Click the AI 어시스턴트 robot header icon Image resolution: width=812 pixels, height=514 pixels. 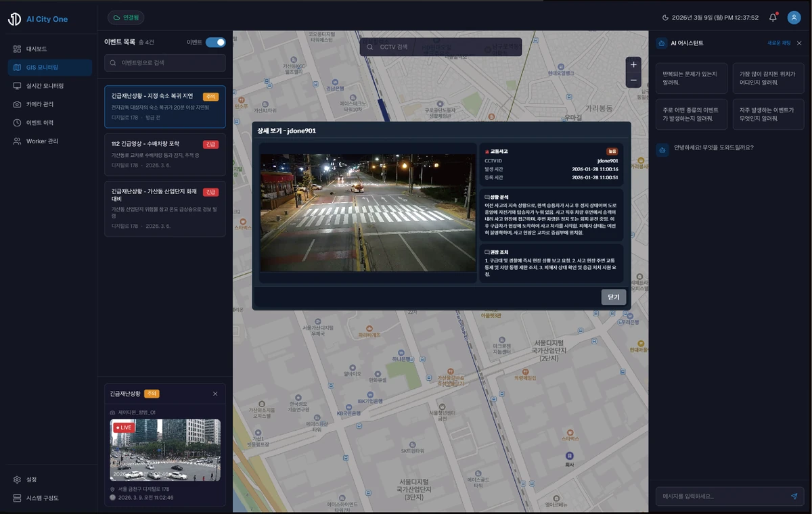[661, 43]
